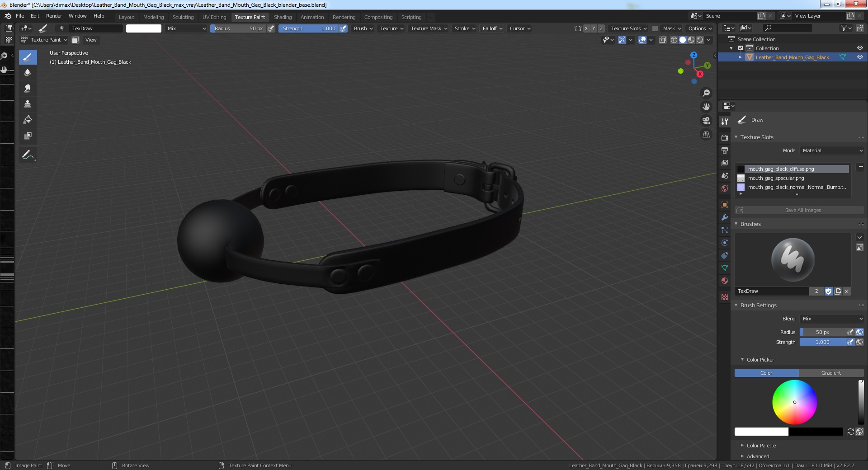Image resolution: width=868 pixels, height=470 pixels.
Task: Open the Active Tool properties tab
Action: tap(725, 121)
